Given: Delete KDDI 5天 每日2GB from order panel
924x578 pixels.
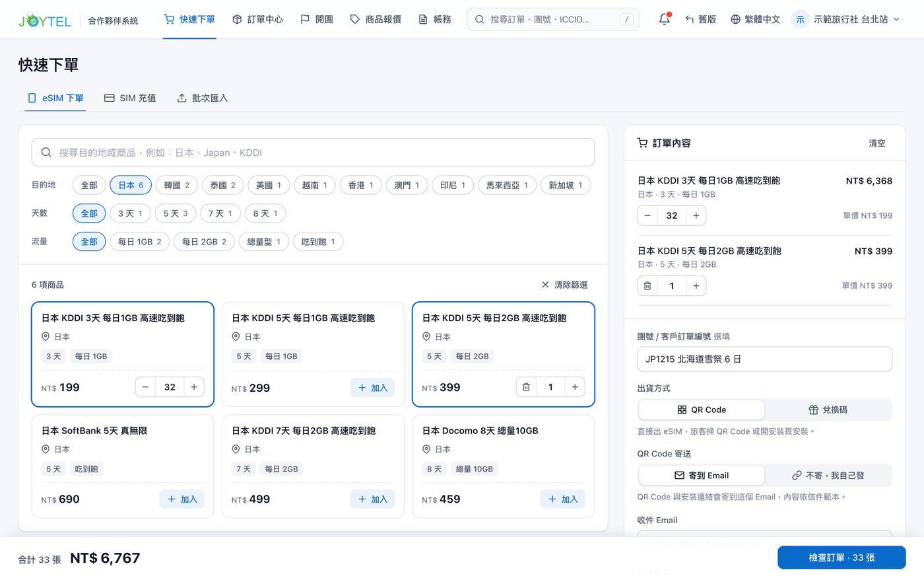Looking at the screenshot, I should click(x=647, y=285).
